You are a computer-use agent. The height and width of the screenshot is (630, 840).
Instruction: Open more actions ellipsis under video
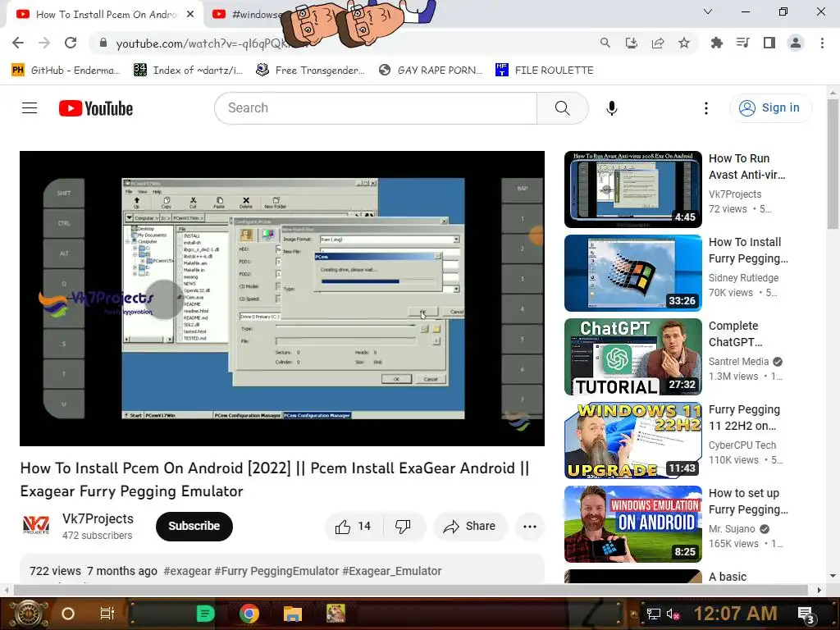[530, 527]
